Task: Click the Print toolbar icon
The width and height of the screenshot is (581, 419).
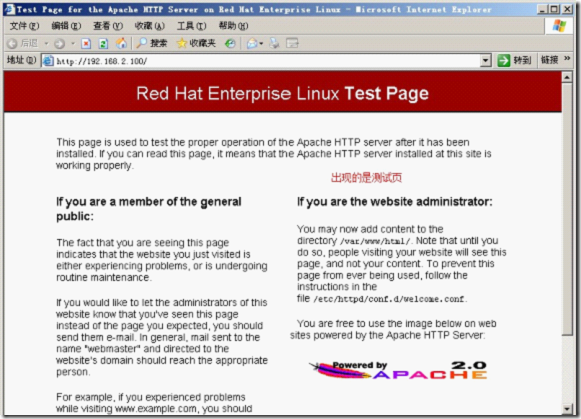Action: tap(274, 44)
